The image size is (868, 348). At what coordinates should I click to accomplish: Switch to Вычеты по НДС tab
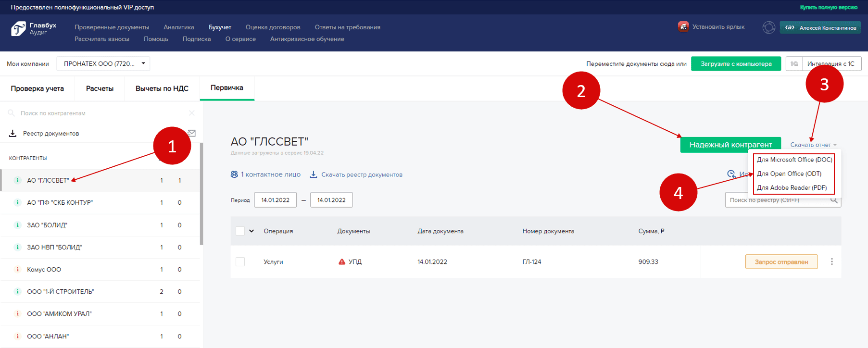click(162, 88)
